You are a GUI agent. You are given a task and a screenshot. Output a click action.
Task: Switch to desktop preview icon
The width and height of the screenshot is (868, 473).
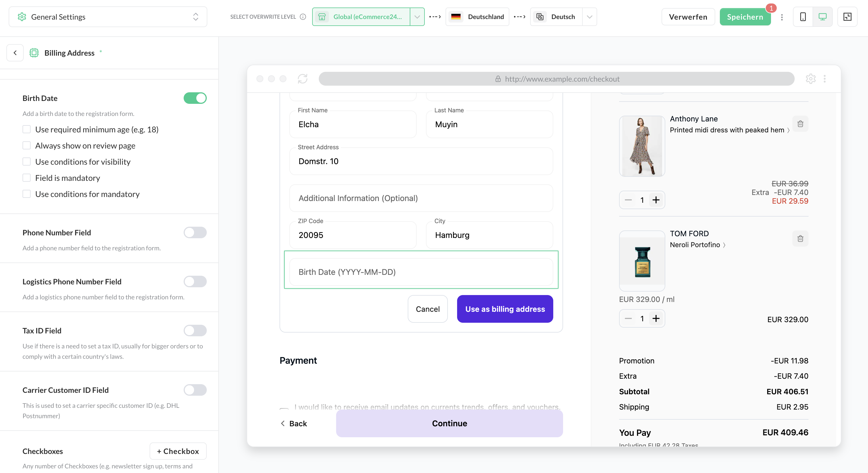pyautogui.click(x=822, y=17)
